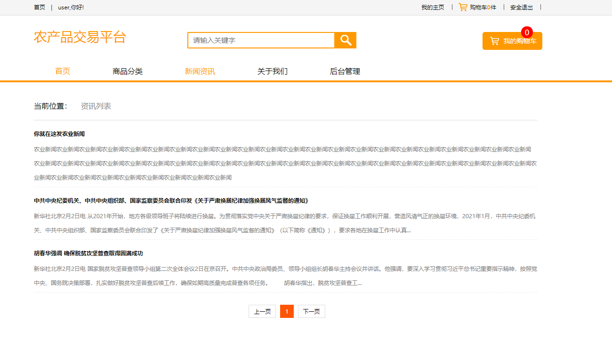Click the shopping cart icon beside 购物车0件
This screenshot has width=612, height=364.
pos(463,7)
